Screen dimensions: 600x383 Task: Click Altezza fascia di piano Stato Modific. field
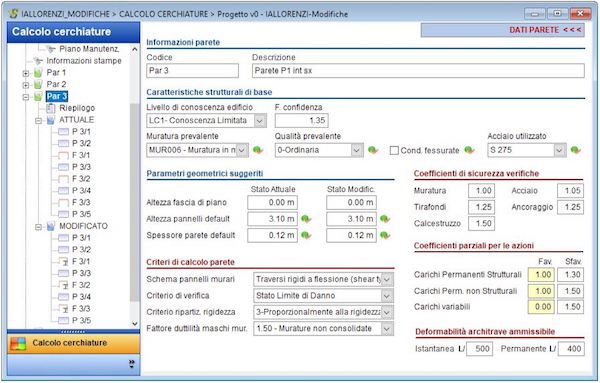click(351, 203)
